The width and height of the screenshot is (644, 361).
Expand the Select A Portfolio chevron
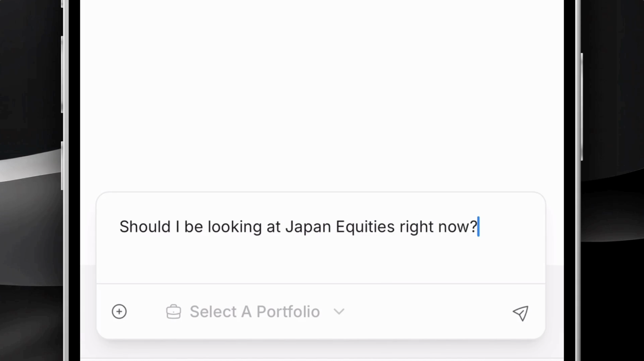339,312
